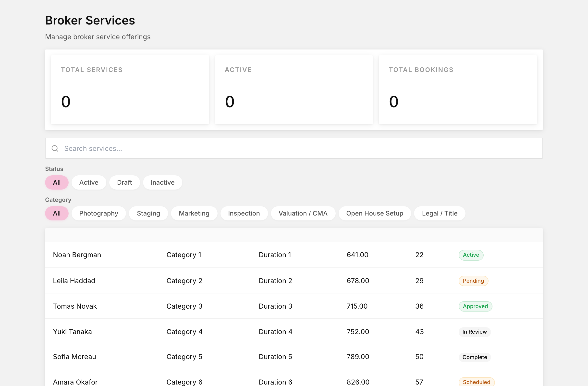Open the Total Services stat card

coord(130,90)
